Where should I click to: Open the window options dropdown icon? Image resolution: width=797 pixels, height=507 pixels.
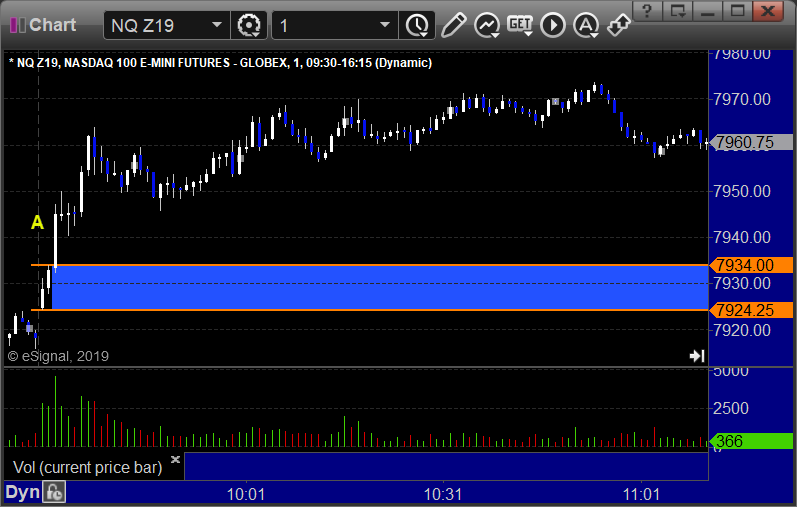point(678,11)
